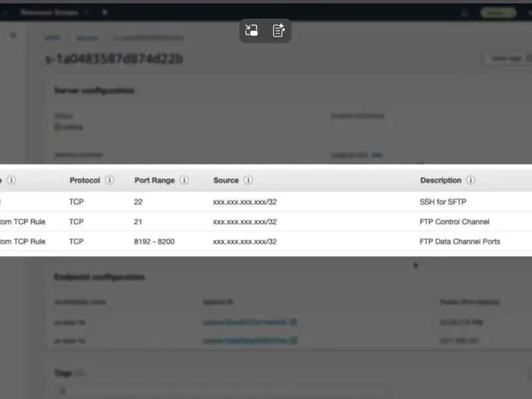
Task: Click the notes icon in the floating toolbar
Action: point(279,31)
